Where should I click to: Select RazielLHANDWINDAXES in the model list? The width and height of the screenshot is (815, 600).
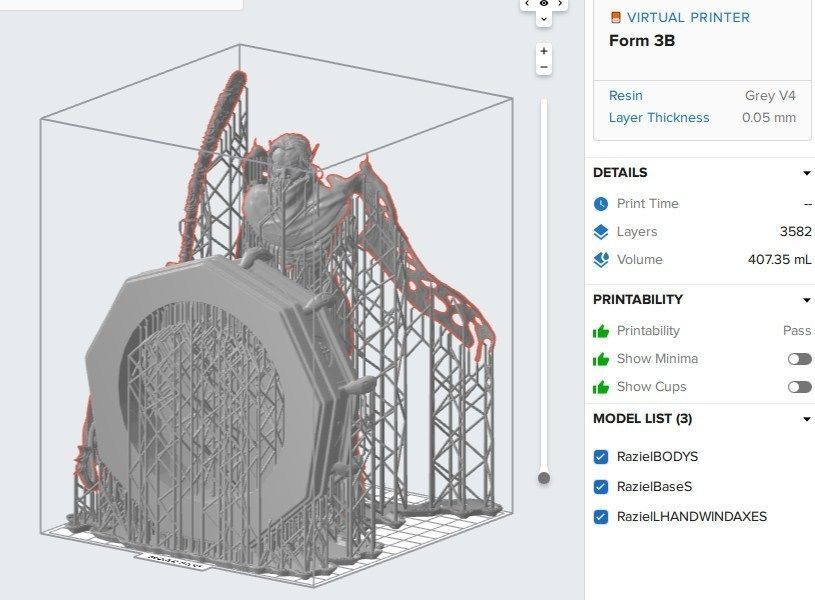point(692,517)
